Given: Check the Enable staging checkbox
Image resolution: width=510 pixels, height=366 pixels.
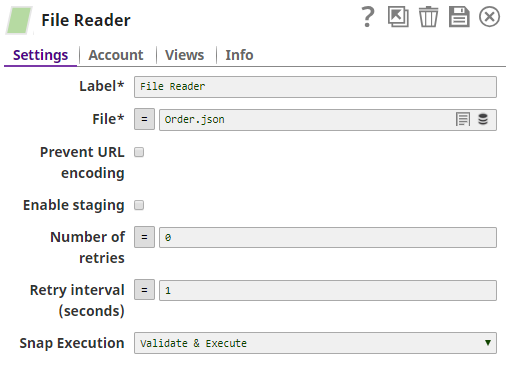Looking at the screenshot, I should coord(139,205).
